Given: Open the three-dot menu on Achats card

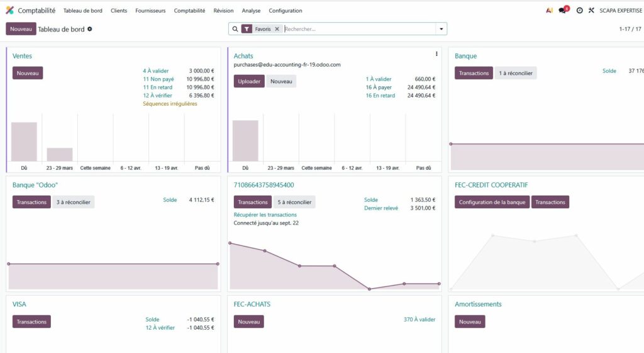Looking at the screenshot, I should [436, 54].
